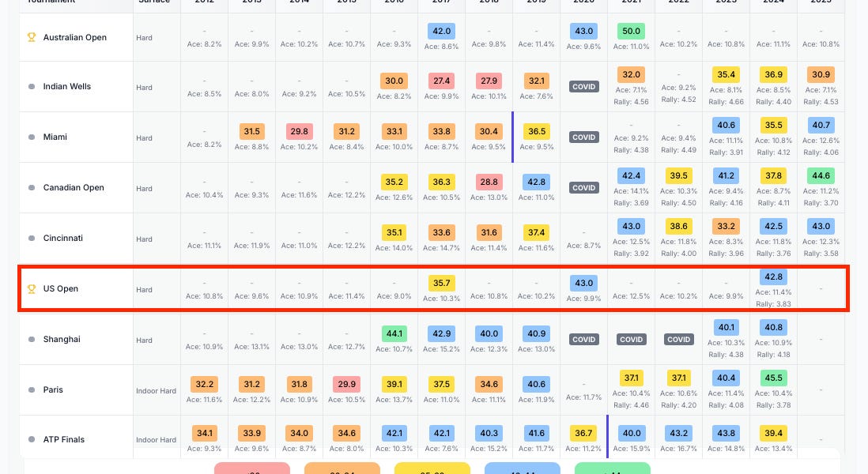This screenshot has height=474, width=868.
Task: Select the green 45.5 badge in Paris row
Action: (x=773, y=378)
